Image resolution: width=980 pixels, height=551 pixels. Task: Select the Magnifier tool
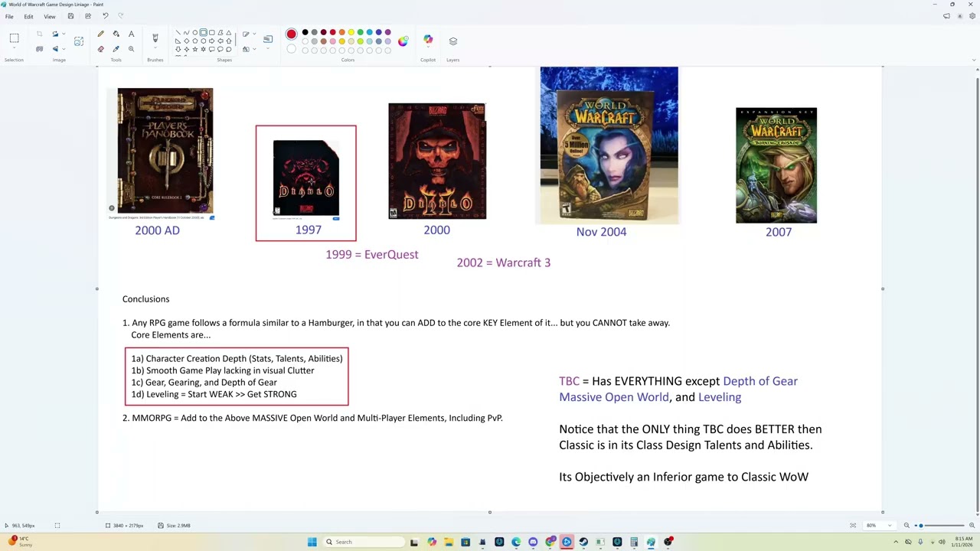point(131,49)
